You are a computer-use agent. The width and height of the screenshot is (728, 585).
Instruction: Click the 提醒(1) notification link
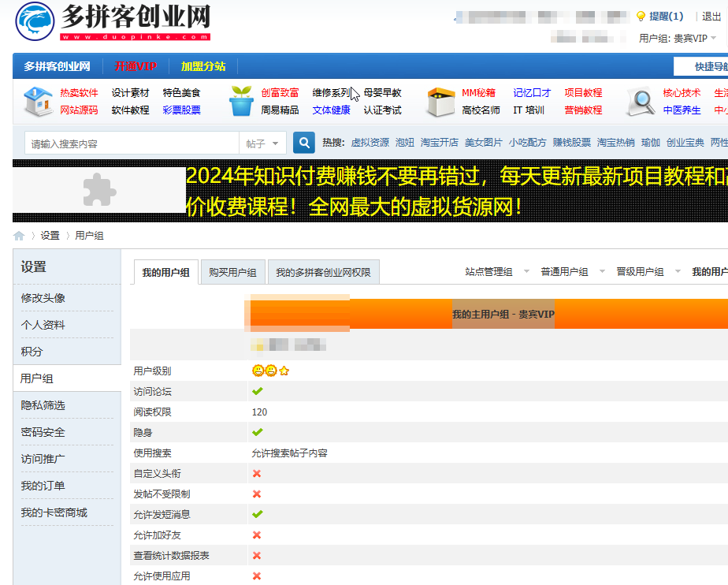tap(667, 17)
